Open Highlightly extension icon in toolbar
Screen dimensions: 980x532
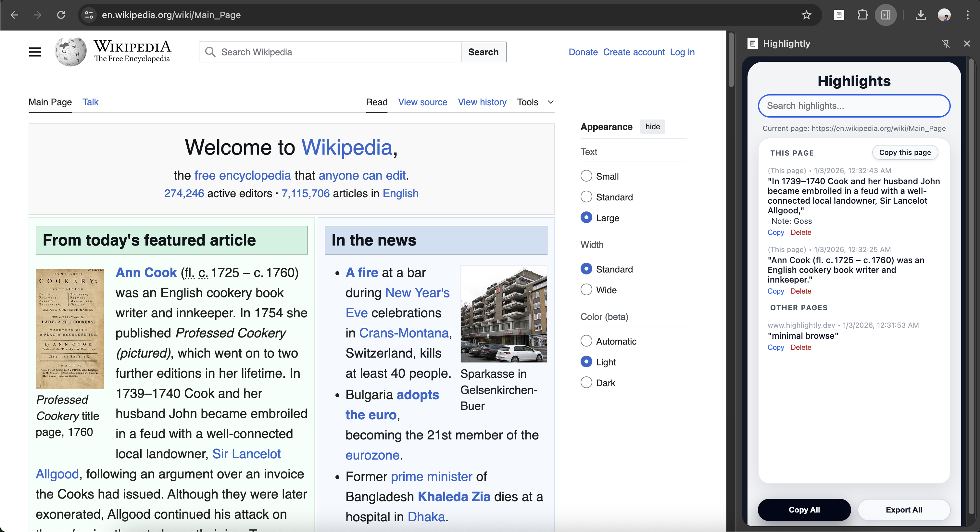(839, 15)
